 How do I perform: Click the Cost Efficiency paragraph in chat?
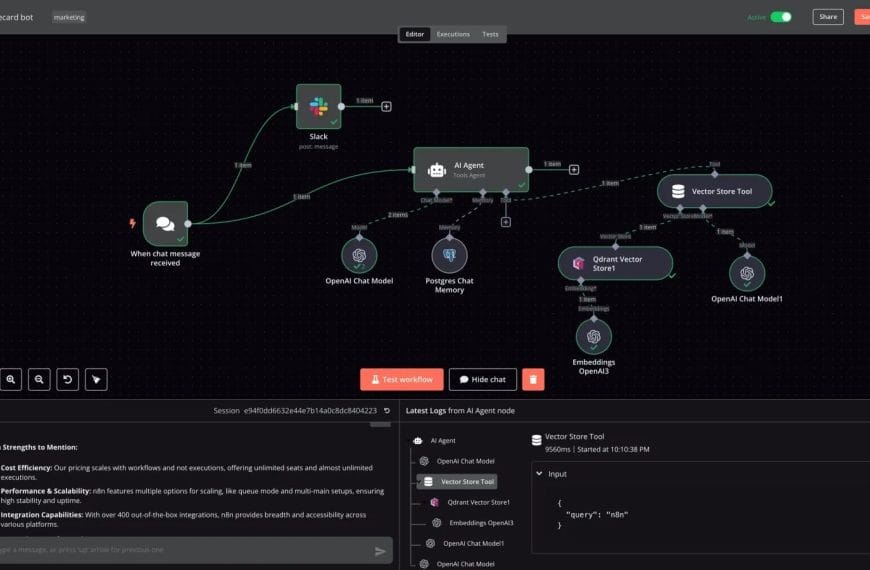(187, 472)
